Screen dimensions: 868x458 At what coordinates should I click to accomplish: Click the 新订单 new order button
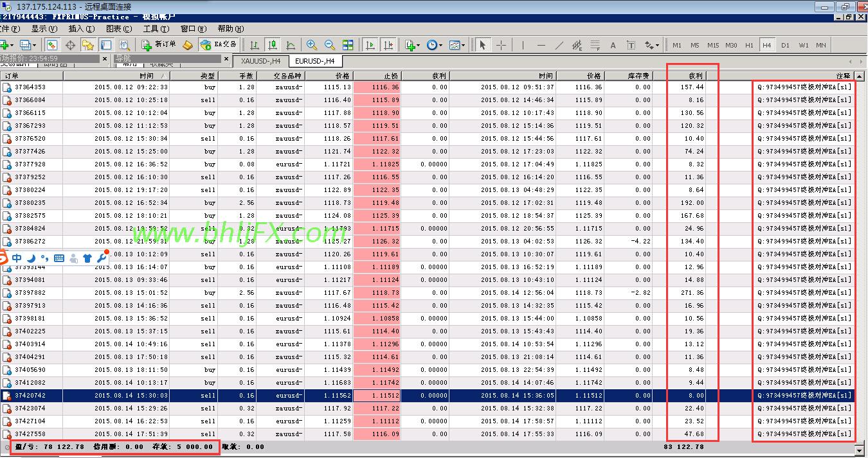[x=158, y=45]
